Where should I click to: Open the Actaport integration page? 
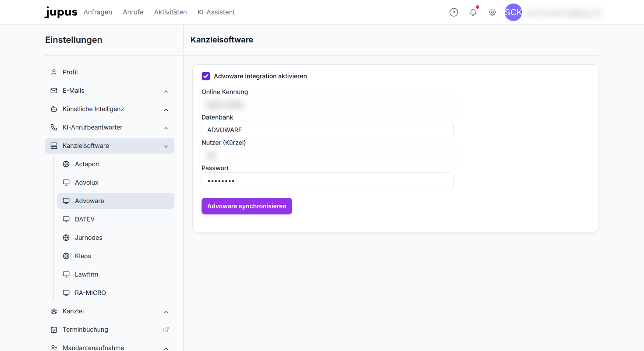pyautogui.click(x=116, y=164)
